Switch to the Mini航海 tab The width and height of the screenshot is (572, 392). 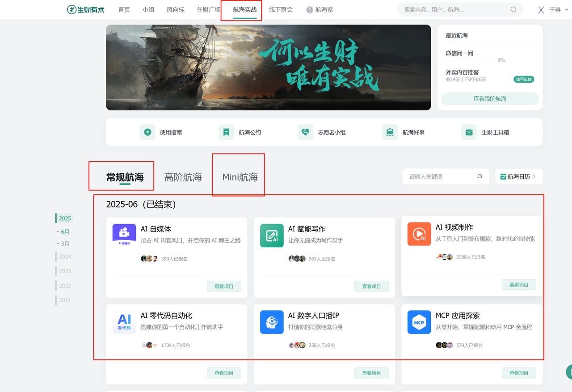(x=240, y=177)
